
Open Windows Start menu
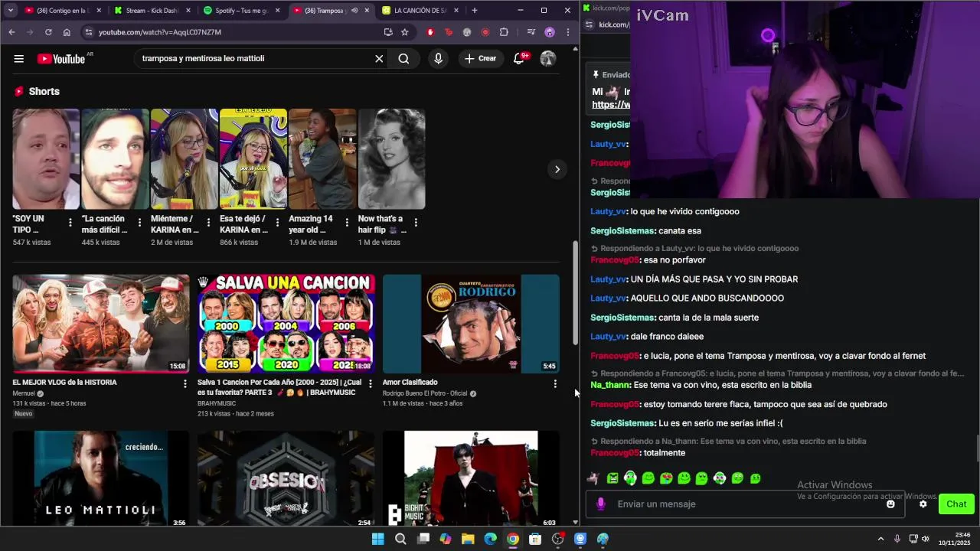tap(377, 539)
